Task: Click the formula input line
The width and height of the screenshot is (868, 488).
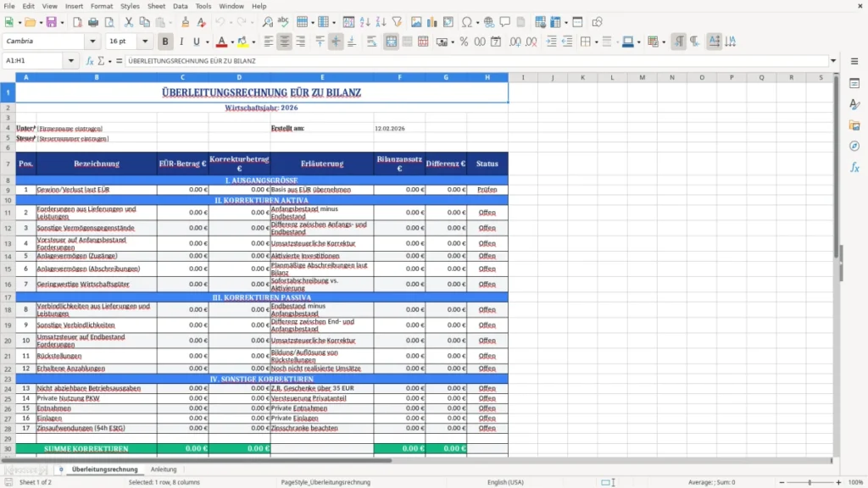Action: coord(476,61)
